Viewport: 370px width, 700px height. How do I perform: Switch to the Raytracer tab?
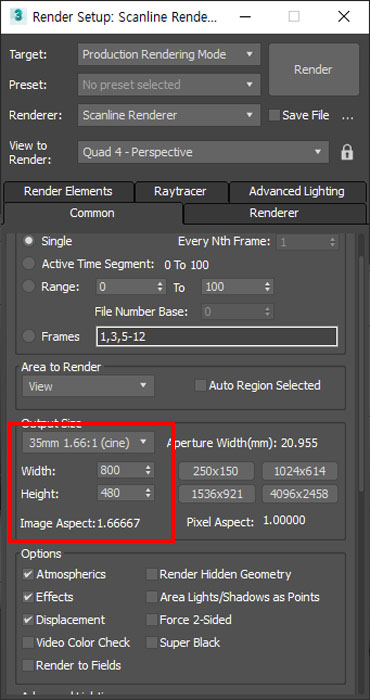(180, 192)
